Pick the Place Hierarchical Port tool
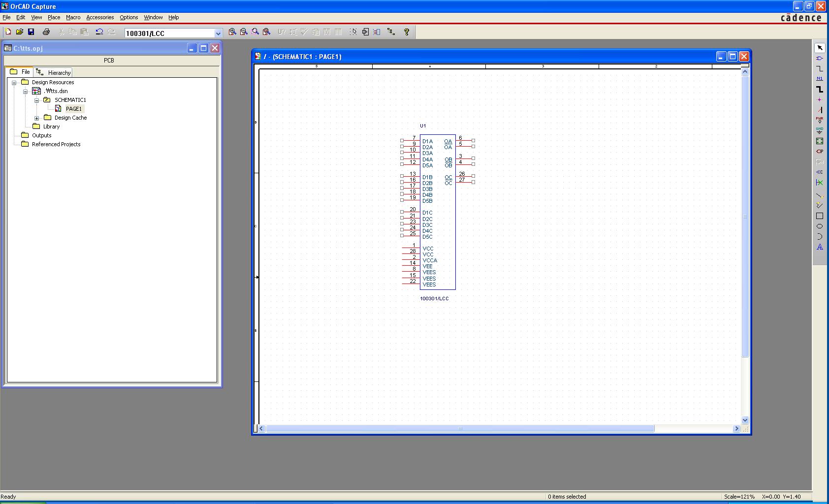829x504 pixels. (x=820, y=152)
